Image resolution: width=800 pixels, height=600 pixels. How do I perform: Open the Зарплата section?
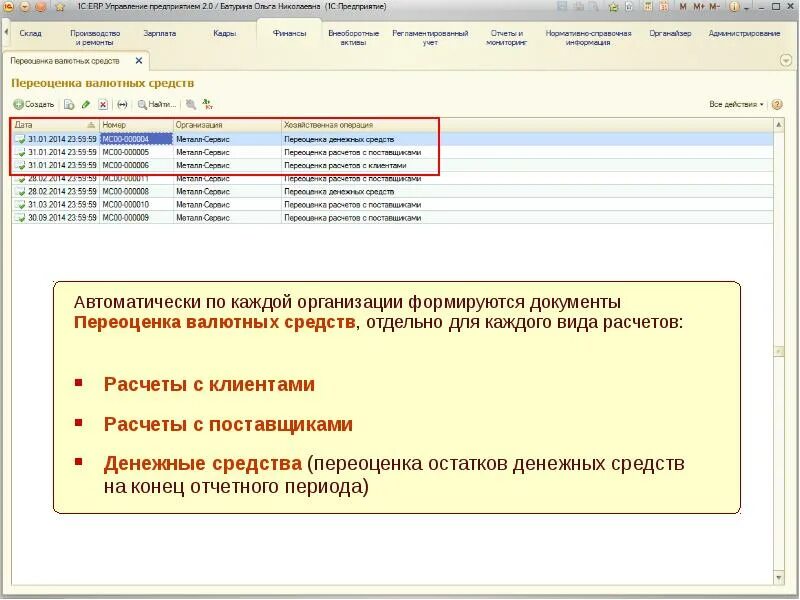click(160, 33)
